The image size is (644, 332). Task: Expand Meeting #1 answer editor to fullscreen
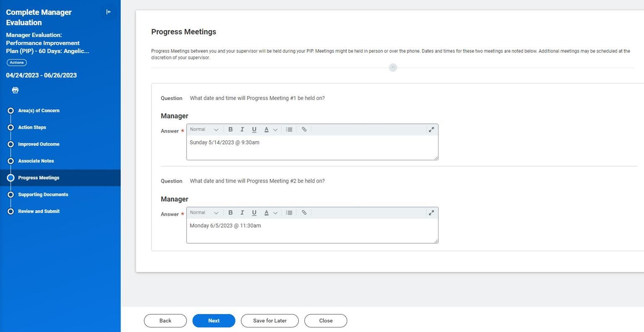pos(431,130)
